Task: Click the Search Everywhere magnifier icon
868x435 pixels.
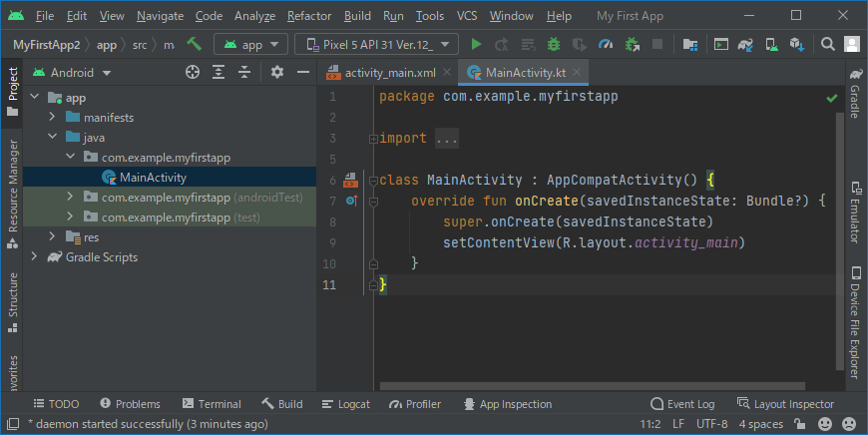Action: pos(827,44)
